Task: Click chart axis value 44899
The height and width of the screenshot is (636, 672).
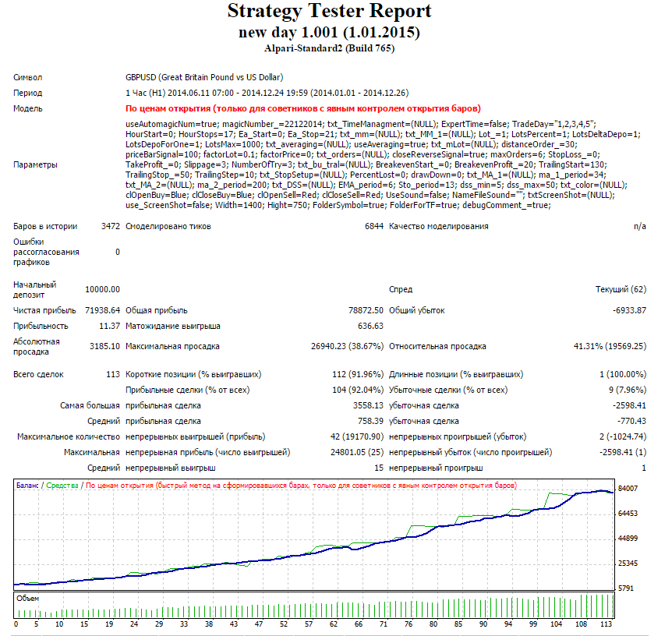Action: [x=628, y=539]
